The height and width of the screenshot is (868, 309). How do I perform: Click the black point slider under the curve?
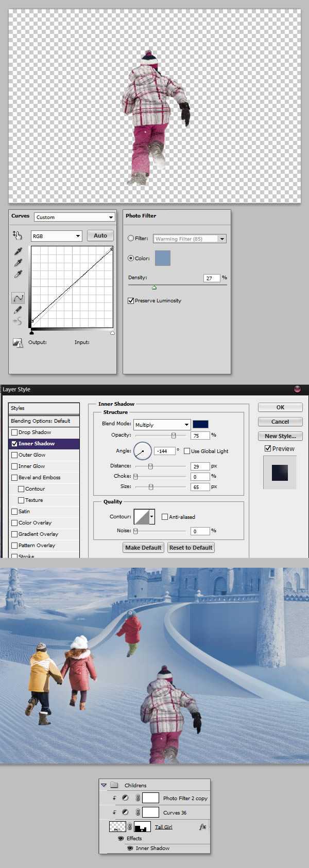coord(32,333)
